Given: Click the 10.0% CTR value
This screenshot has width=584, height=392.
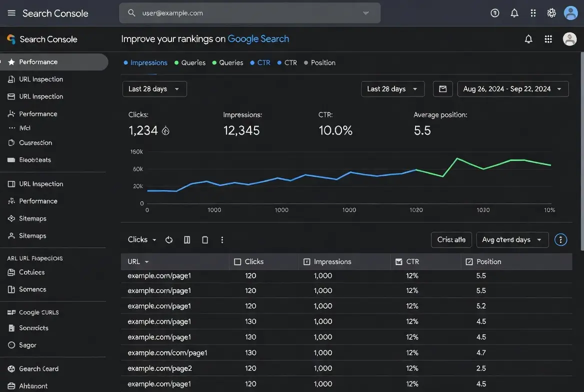Looking at the screenshot, I should [335, 131].
